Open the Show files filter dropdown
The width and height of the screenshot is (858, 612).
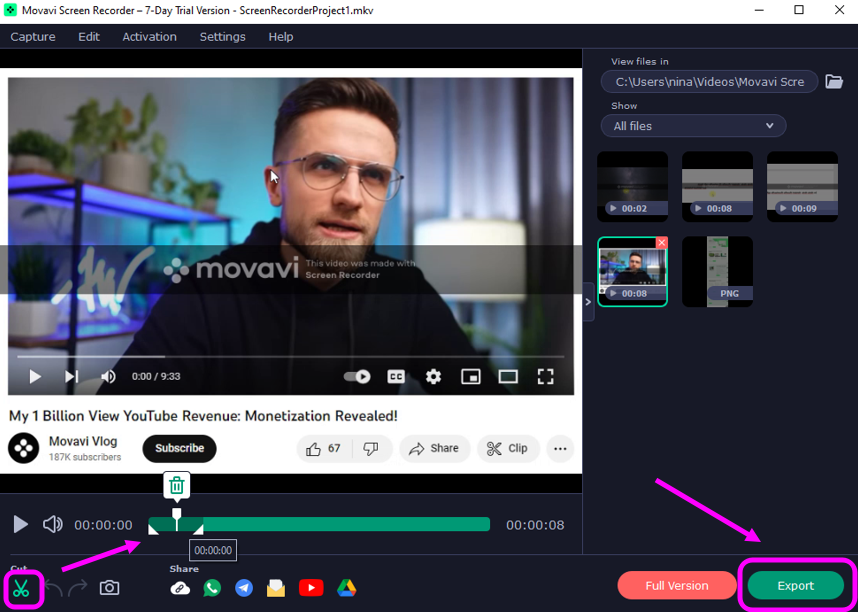click(693, 126)
